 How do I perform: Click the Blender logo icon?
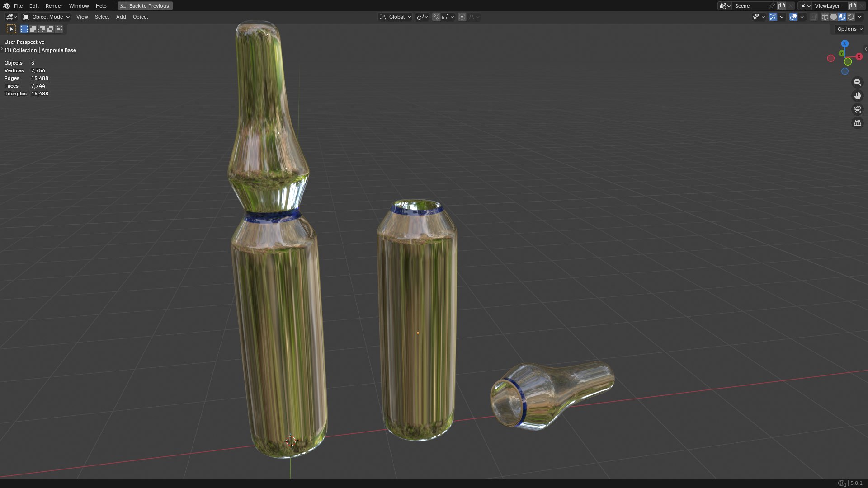click(x=6, y=6)
